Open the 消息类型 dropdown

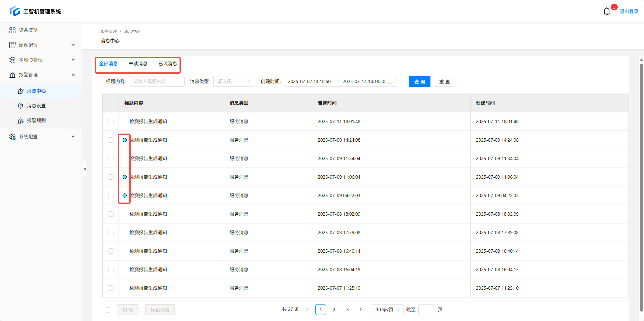click(234, 81)
